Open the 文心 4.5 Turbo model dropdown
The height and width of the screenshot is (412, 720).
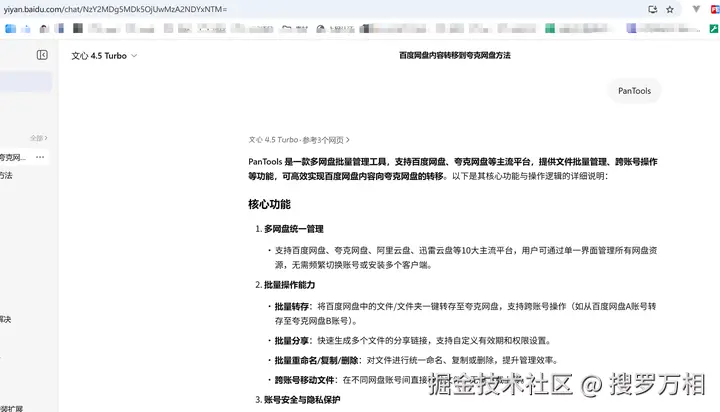tap(104, 56)
